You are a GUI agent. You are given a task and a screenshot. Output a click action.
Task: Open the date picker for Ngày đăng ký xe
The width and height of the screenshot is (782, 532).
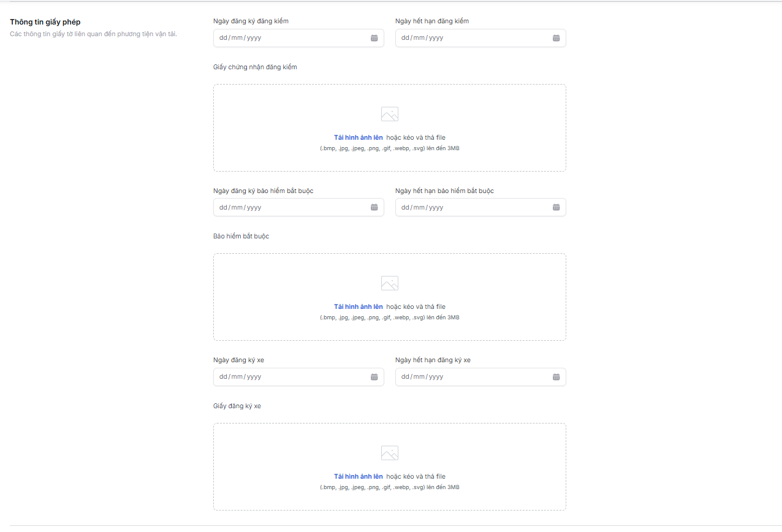(x=374, y=377)
